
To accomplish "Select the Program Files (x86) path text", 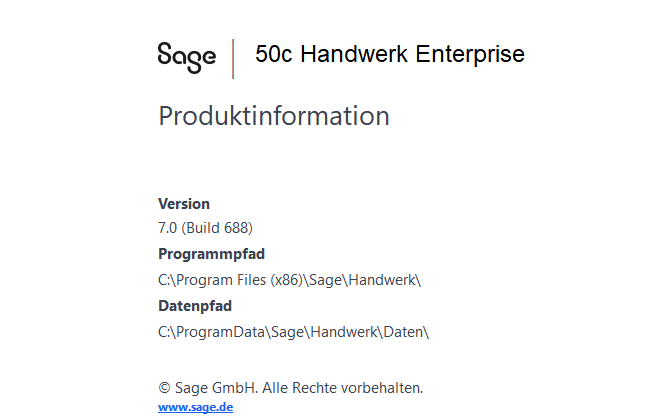I will (x=290, y=280).
